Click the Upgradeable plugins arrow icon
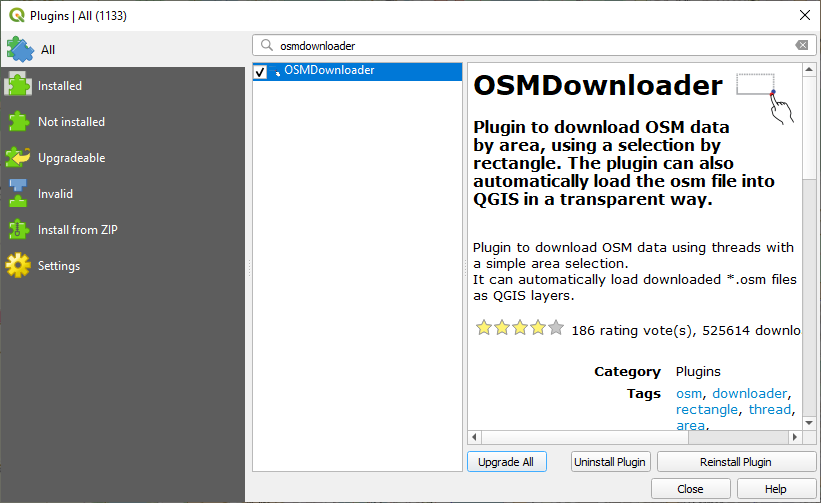The image size is (821, 503). point(18,157)
